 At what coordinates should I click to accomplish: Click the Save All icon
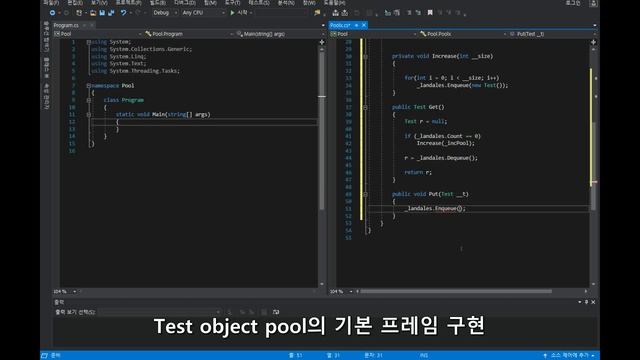click(111, 13)
